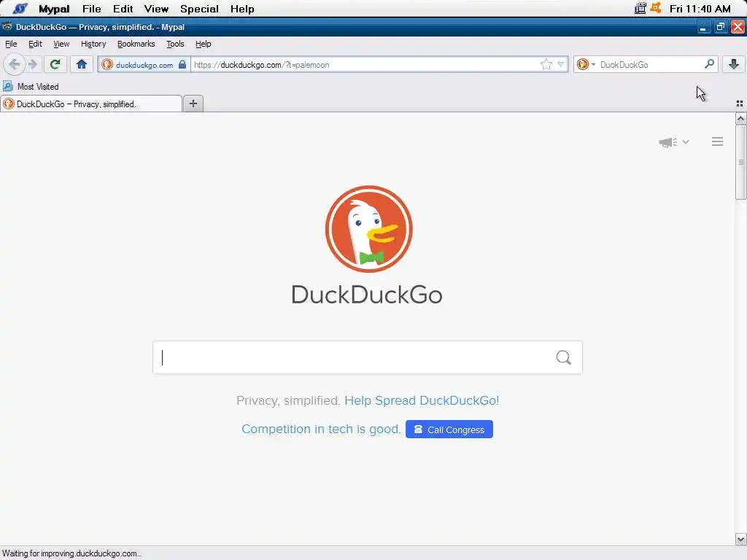Image resolution: width=747 pixels, height=560 pixels.
Task: Open the top bar Help menu
Action: tap(242, 9)
